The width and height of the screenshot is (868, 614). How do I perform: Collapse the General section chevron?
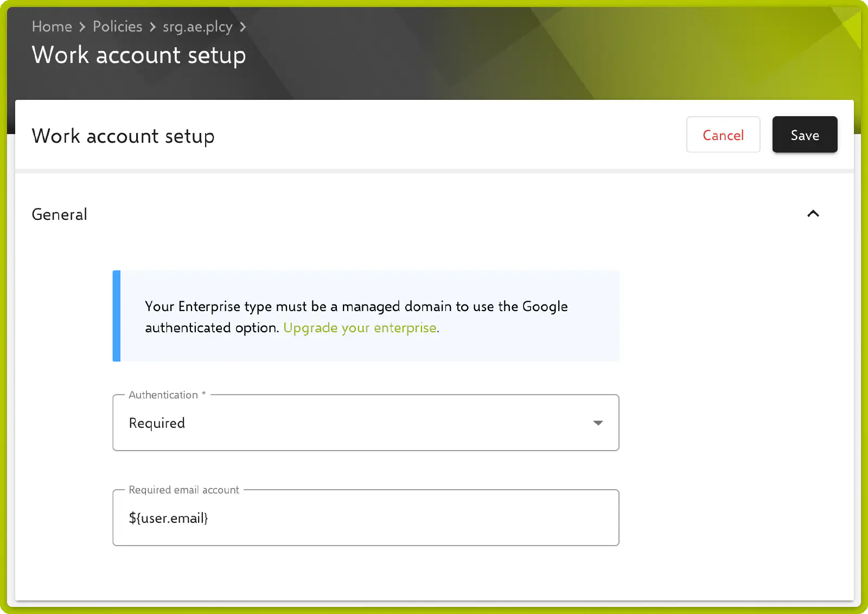point(813,214)
